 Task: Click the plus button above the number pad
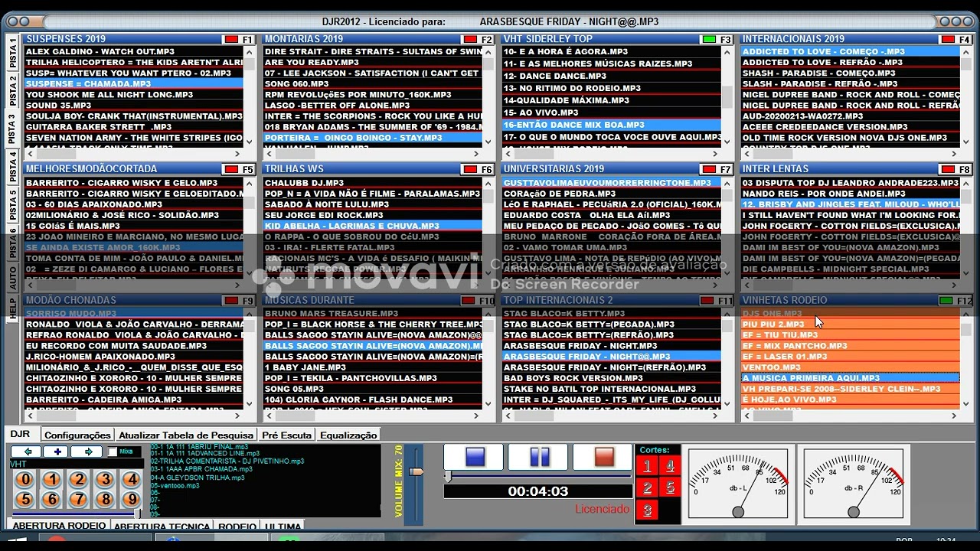[57, 452]
